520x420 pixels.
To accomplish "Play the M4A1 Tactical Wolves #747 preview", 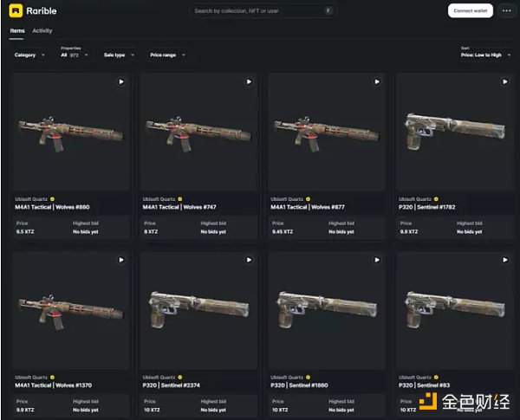I will tap(249, 81).
